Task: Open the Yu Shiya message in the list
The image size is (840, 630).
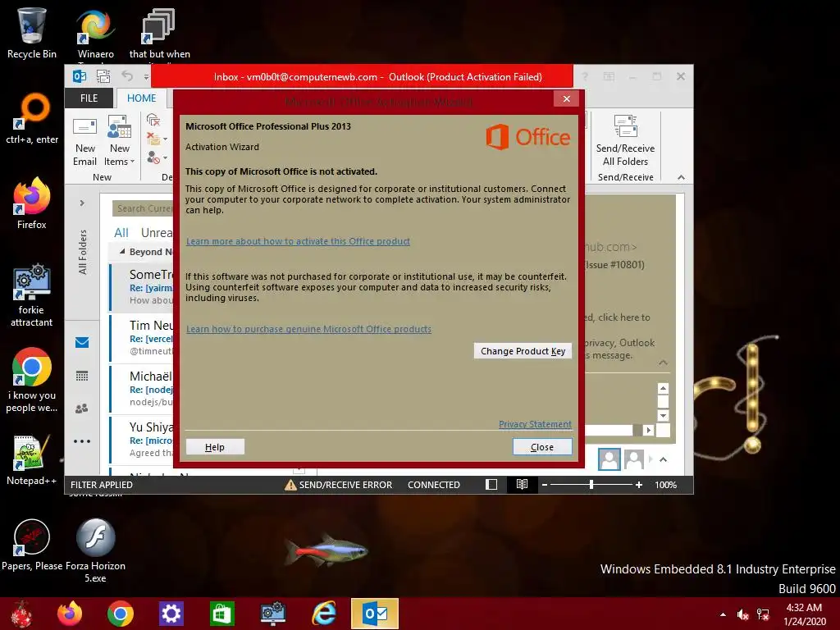Action: [x=141, y=440]
